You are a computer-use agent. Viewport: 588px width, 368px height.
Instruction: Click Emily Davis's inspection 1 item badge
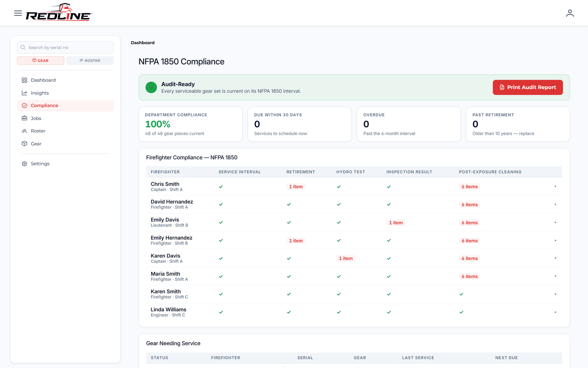[x=396, y=223]
